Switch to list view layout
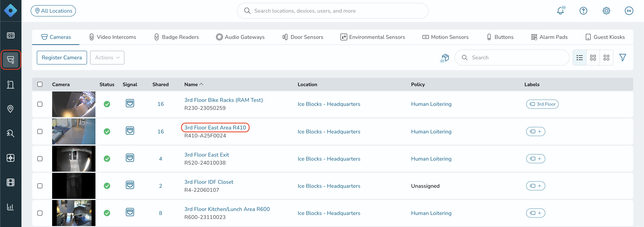644x227 pixels. [579, 58]
